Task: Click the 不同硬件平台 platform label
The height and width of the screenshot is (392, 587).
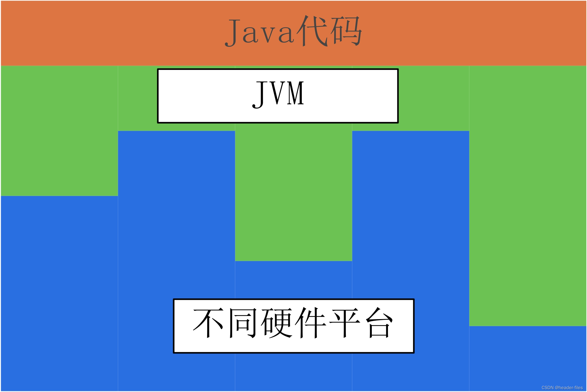Action: [x=271, y=332]
